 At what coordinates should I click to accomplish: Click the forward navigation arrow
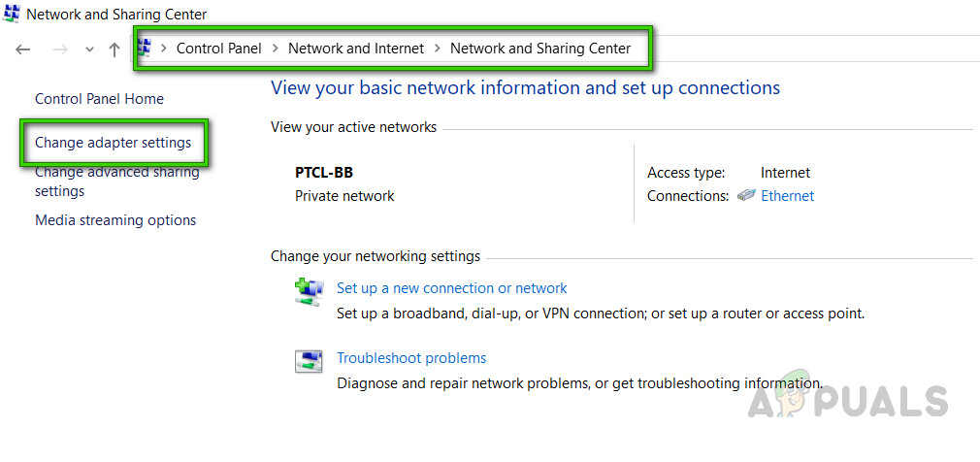pyautogui.click(x=60, y=49)
